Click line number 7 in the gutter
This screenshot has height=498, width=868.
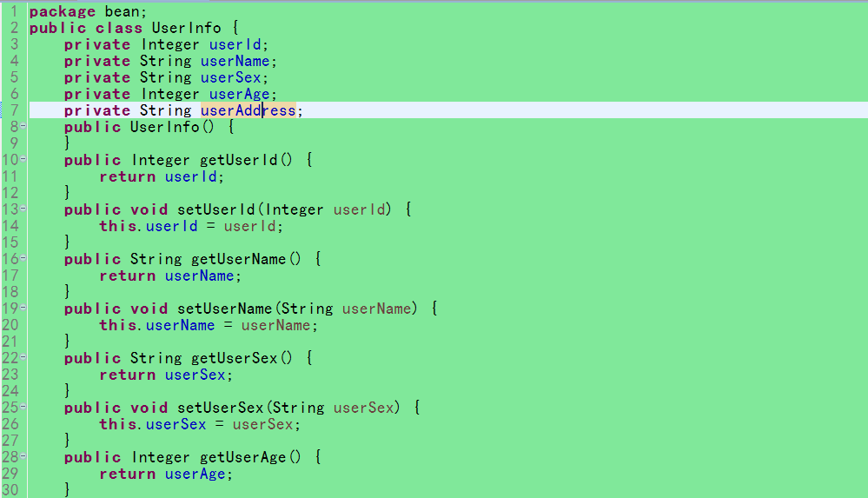pos(15,110)
